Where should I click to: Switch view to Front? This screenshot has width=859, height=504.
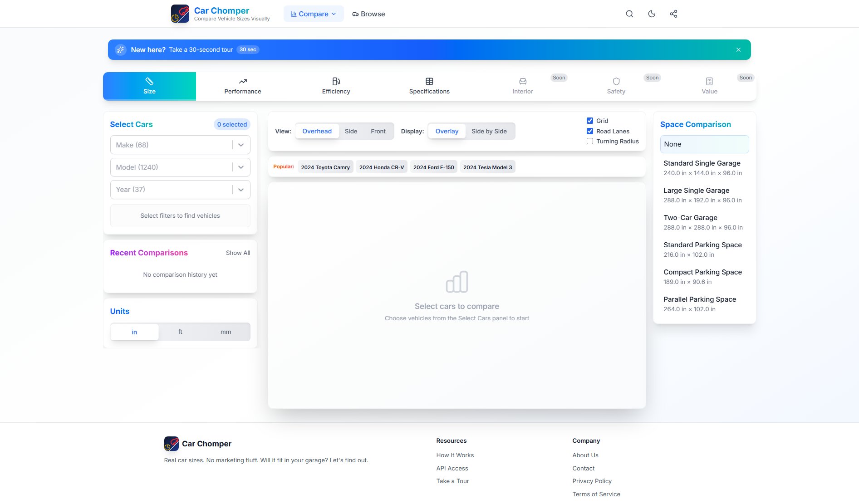point(378,131)
